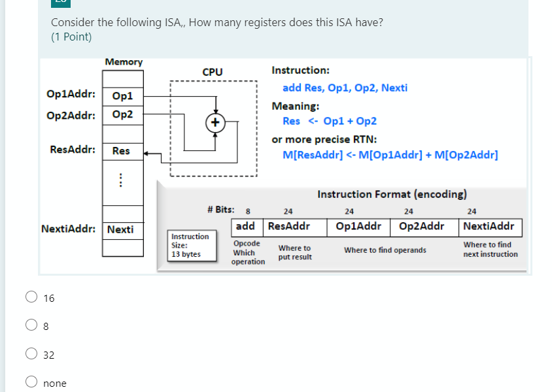Select the radio button for answer 16
The width and height of the screenshot is (552, 392).
tap(31, 297)
